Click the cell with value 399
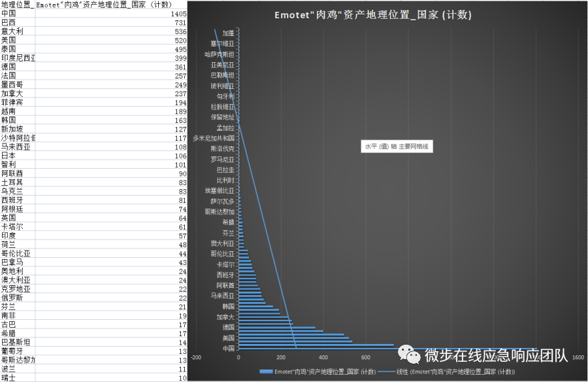 coord(111,58)
